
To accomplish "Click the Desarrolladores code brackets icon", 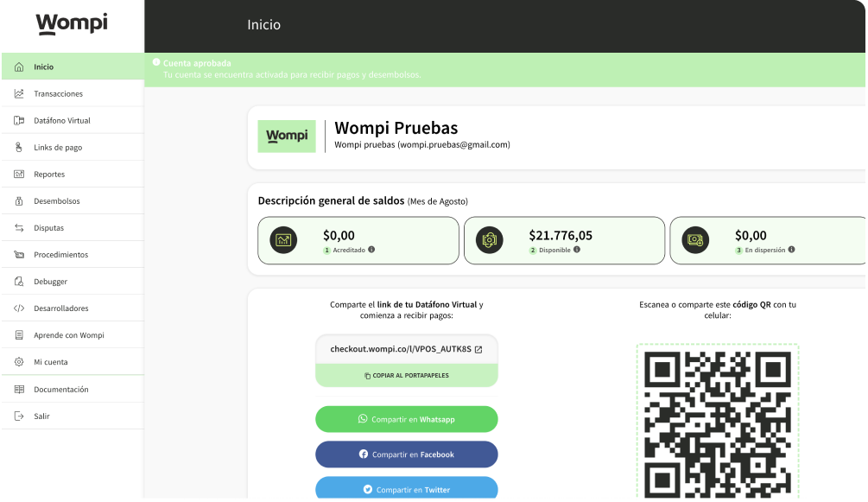I will (x=19, y=308).
